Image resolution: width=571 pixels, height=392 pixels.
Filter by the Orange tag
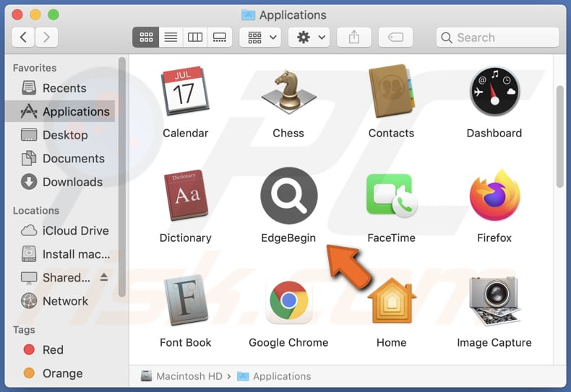tap(60, 373)
